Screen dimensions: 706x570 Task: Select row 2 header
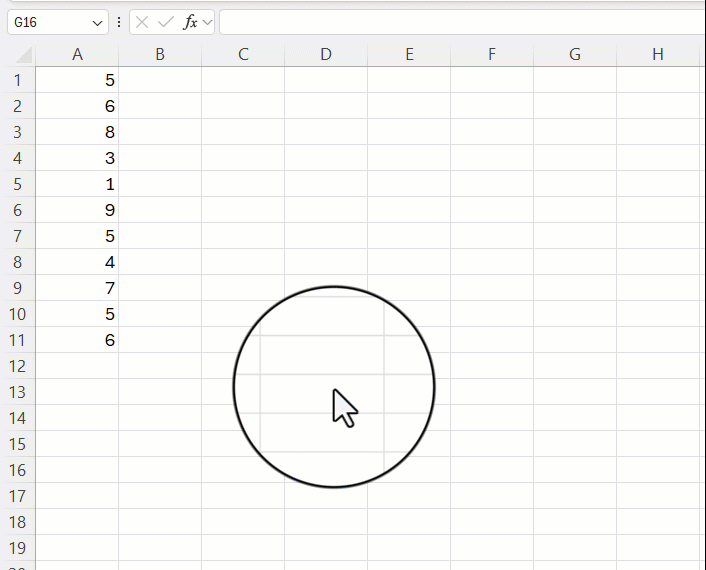(x=18, y=106)
